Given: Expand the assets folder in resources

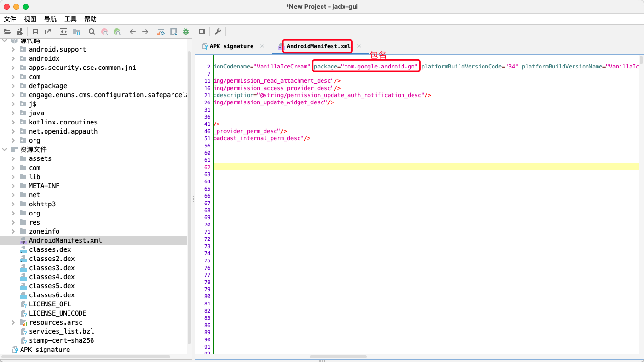Looking at the screenshot, I should (13, 158).
